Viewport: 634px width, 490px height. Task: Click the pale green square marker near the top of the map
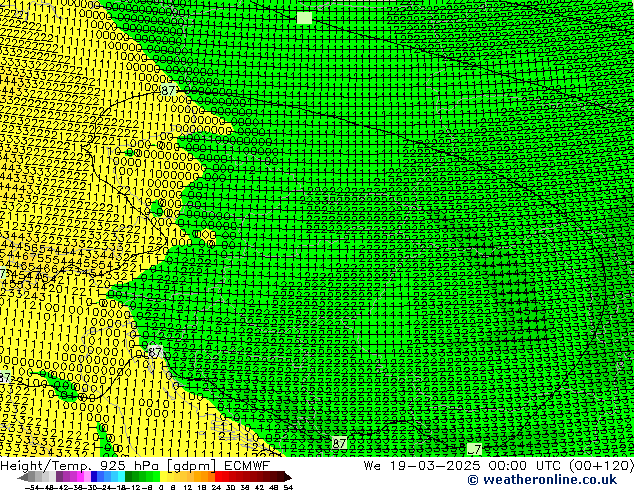click(x=304, y=18)
